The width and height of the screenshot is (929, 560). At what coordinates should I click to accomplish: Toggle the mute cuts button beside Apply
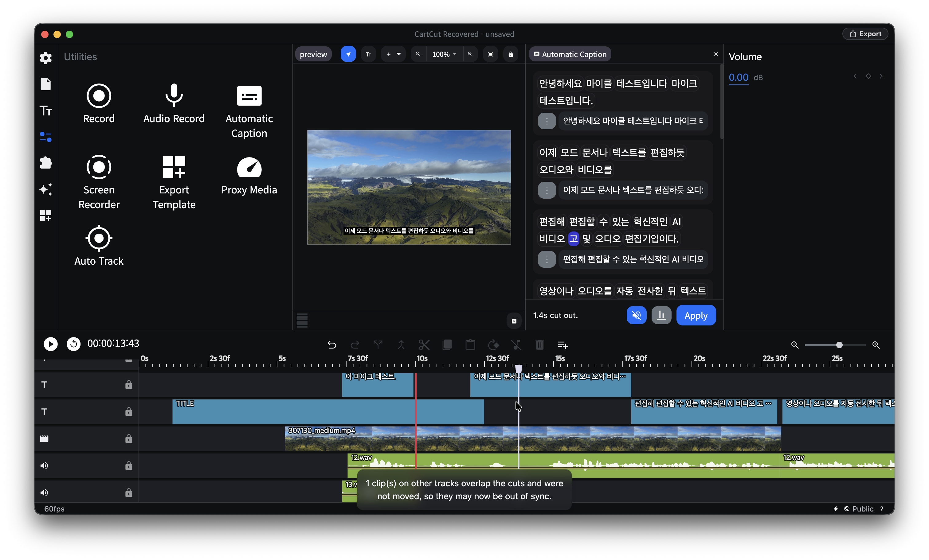(637, 315)
